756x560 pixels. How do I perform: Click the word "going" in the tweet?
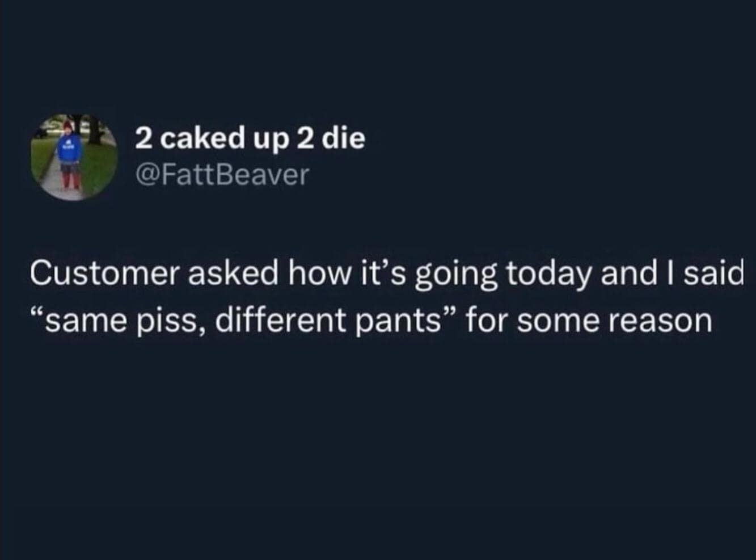(x=457, y=276)
